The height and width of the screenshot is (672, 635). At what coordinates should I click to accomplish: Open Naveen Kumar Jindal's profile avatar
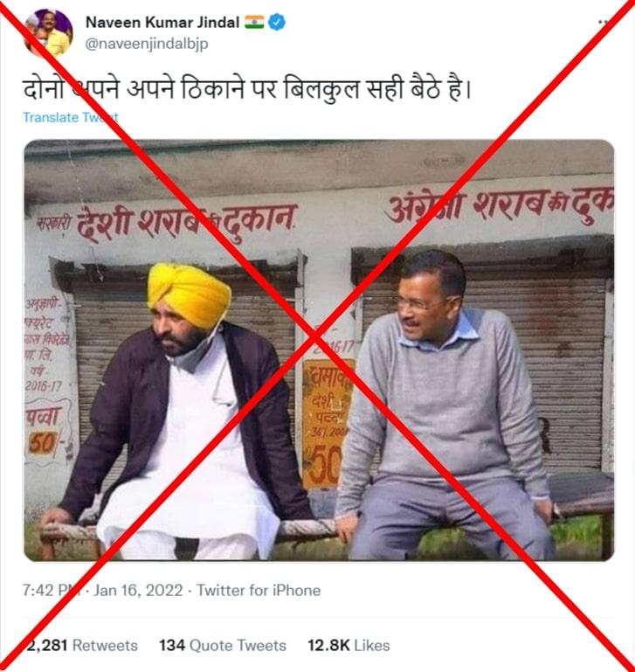tap(48, 32)
